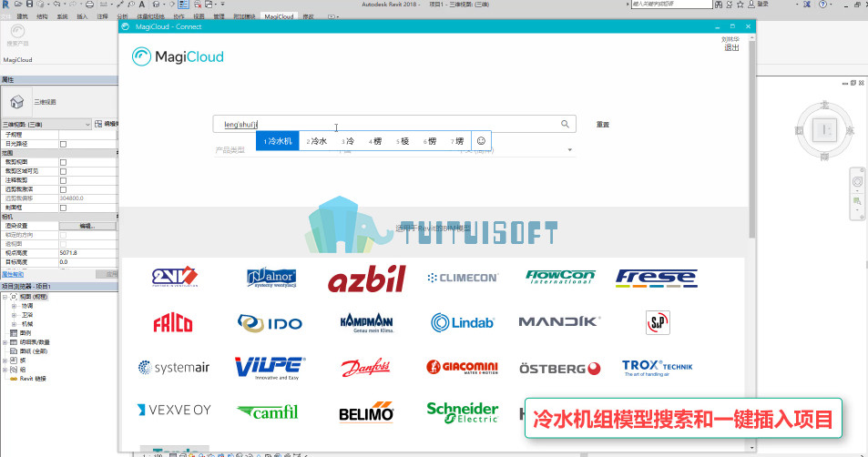The width and height of the screenshot is (868, 457).
Task: Expand the product category dropdown arrow
Action: tap(569, 150)
